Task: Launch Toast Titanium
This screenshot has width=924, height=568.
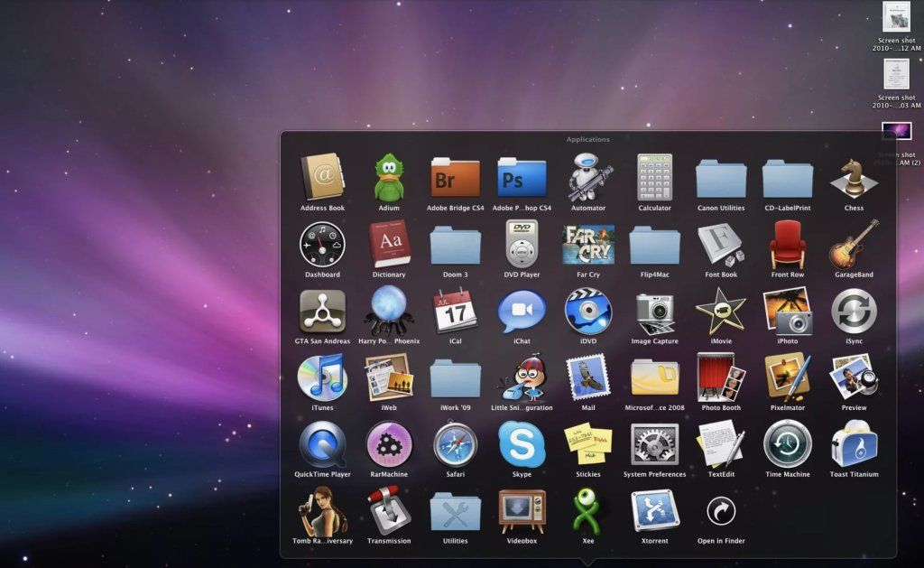Action: point(854,444)
